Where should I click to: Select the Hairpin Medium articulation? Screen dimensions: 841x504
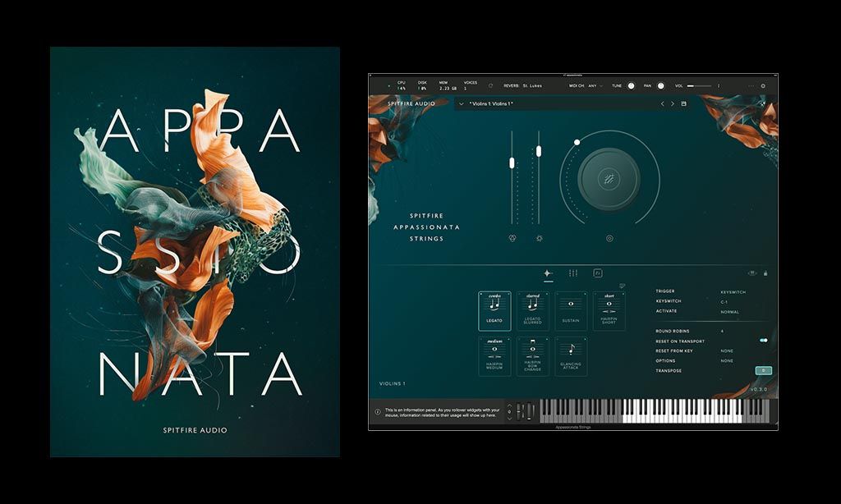tap(494, 356)
